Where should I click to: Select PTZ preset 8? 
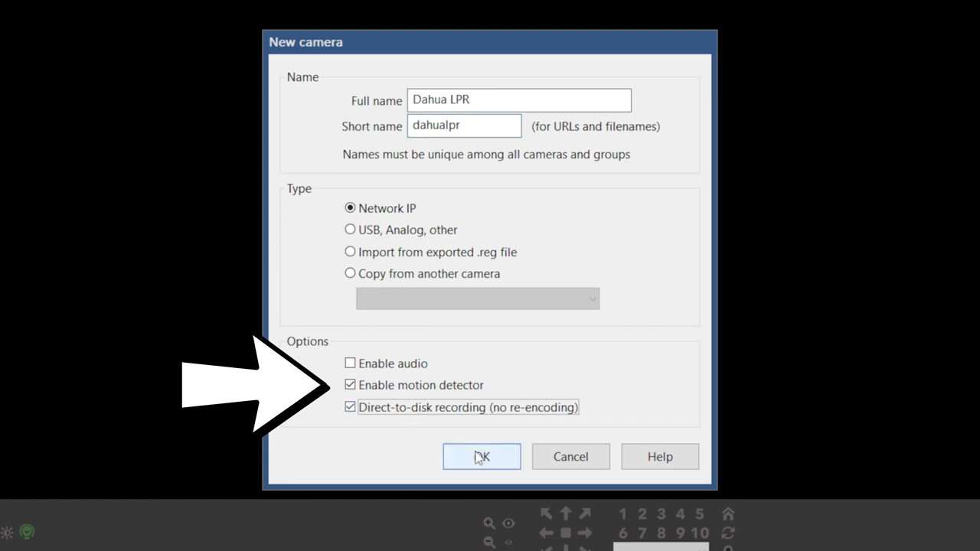tap(661, 533)
